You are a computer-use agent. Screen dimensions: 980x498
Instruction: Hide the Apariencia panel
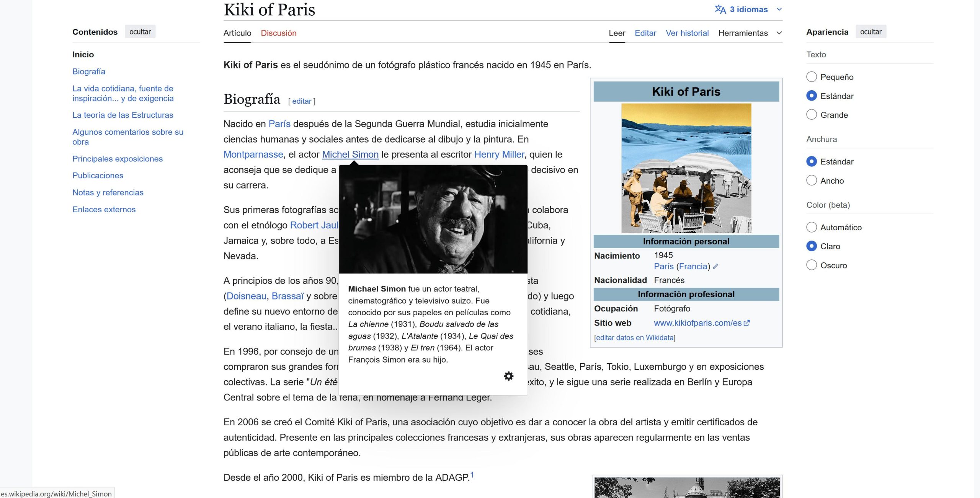tap(871, 32)
